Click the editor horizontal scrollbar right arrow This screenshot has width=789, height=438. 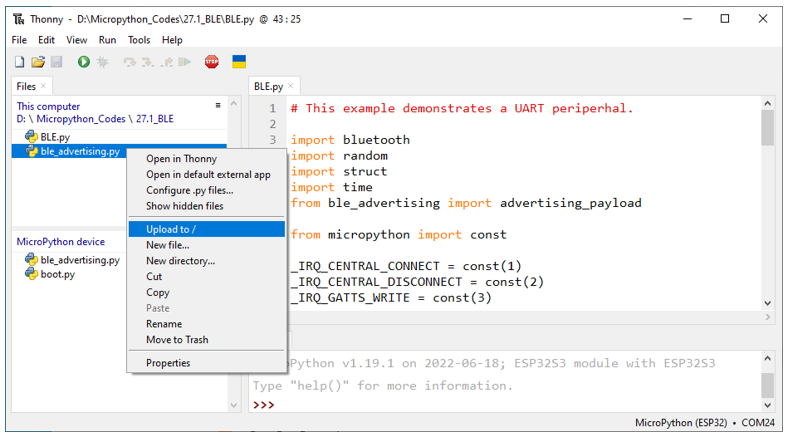767,317
